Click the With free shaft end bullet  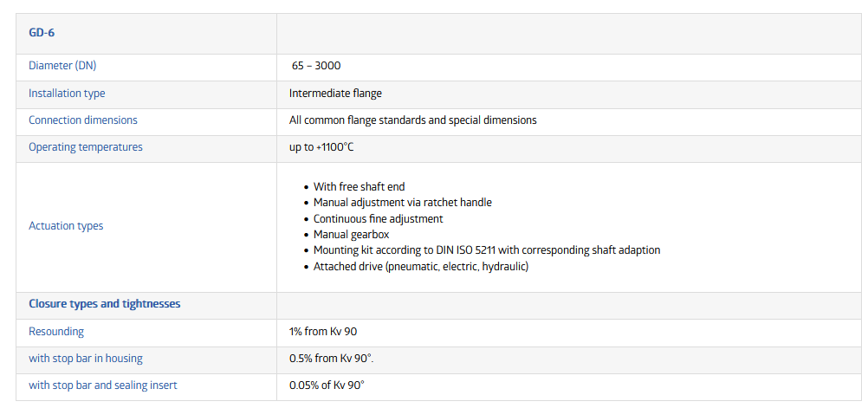coord(359,186)
